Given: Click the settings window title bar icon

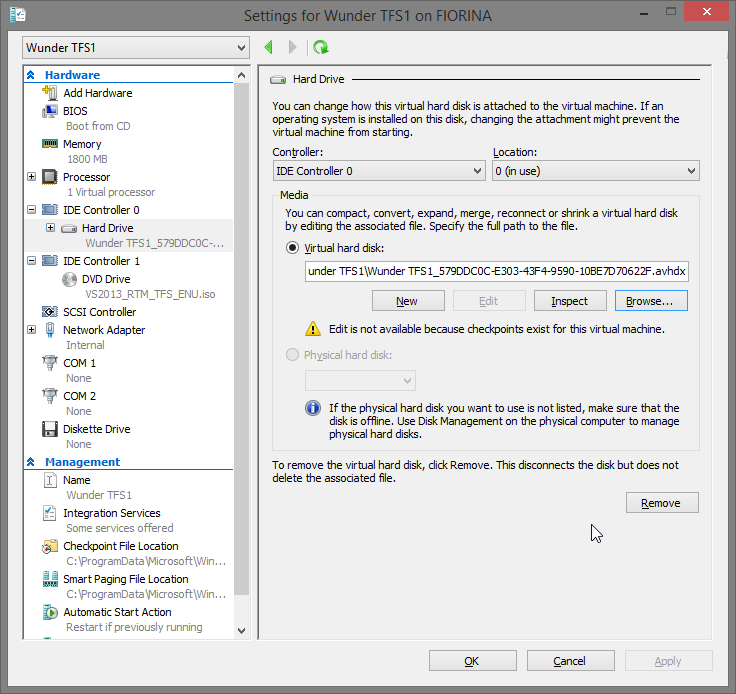Looking at the screenshot, I should [x=18, y=15].
